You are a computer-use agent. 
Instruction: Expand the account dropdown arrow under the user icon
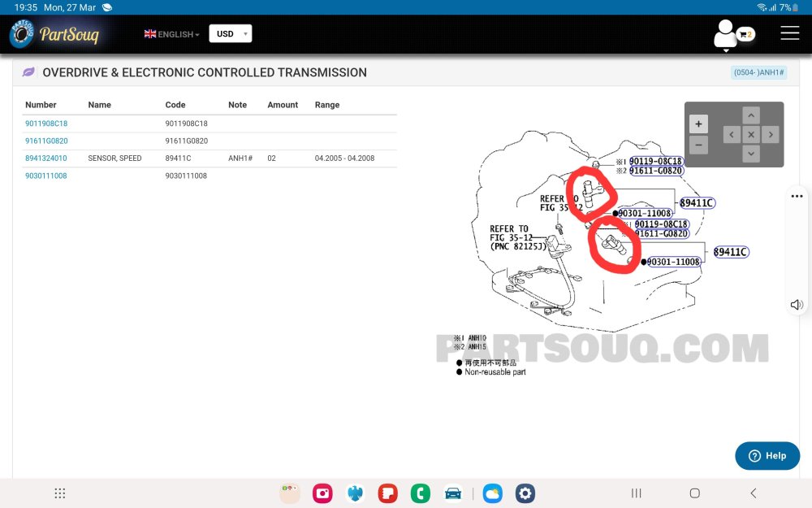[726, 50]
